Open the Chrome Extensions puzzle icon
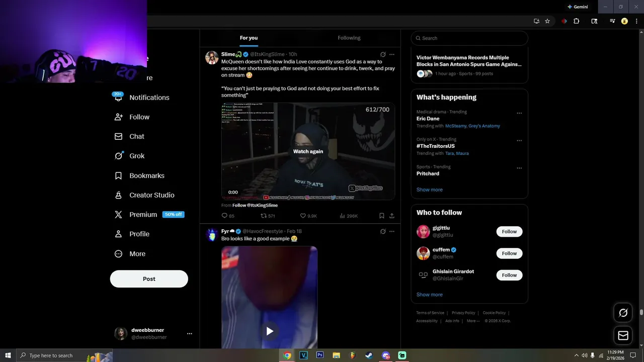The width and height of the screenshot is (644, 362). coord(577,21)
